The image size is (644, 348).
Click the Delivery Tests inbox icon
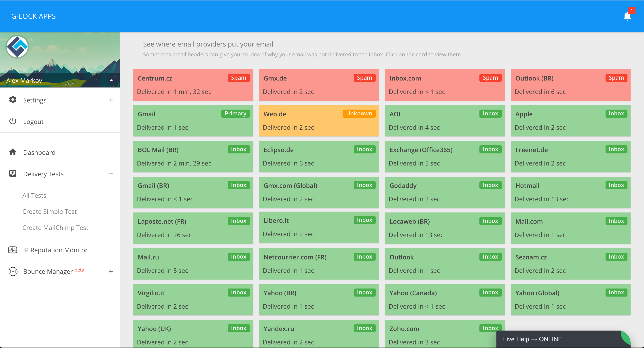(13, 174)
